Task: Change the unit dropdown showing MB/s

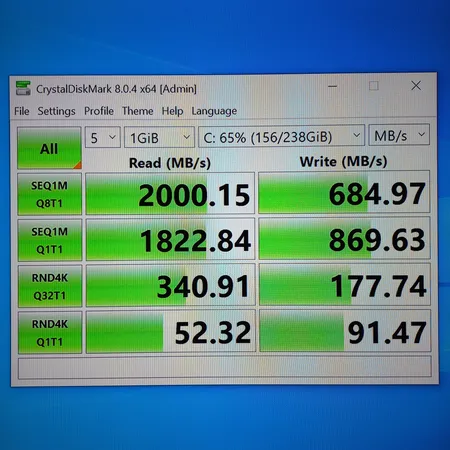Action: pos(399,135)
